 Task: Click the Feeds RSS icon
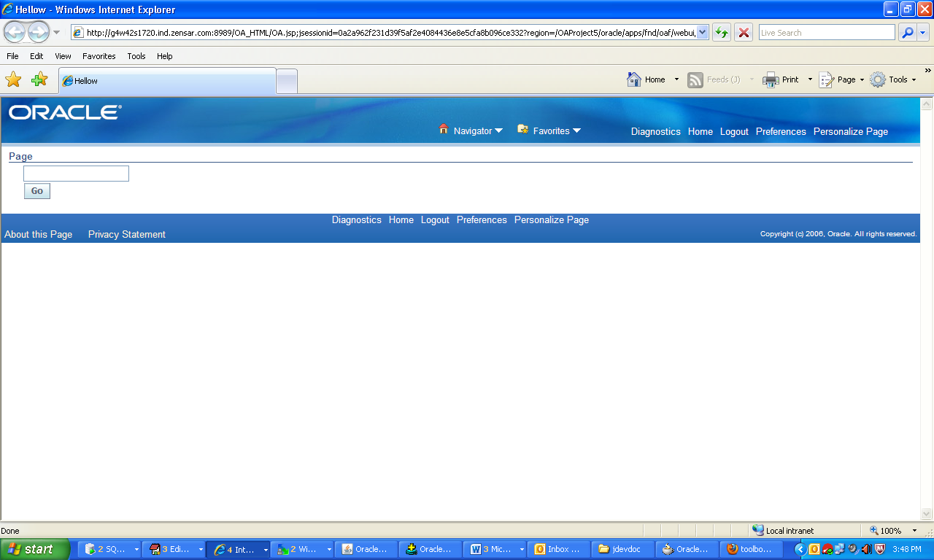pyautogui.click(x=695, y=79)
